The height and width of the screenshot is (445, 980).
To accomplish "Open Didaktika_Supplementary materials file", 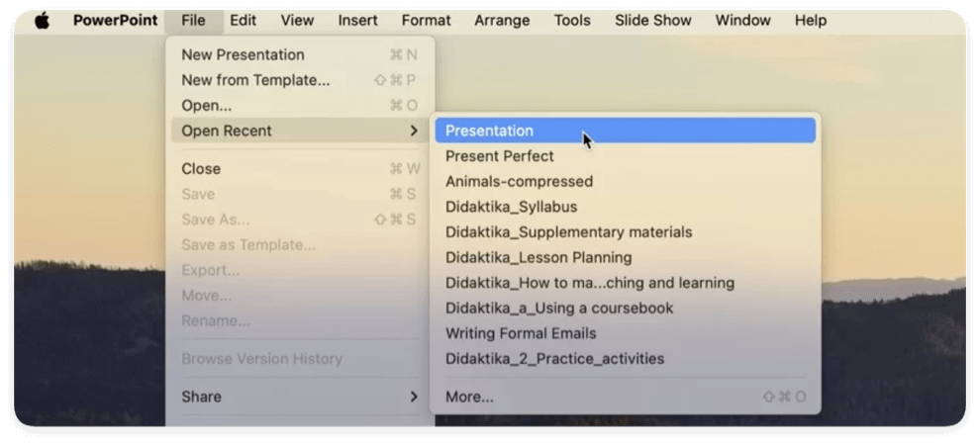I will pos(625,232).
